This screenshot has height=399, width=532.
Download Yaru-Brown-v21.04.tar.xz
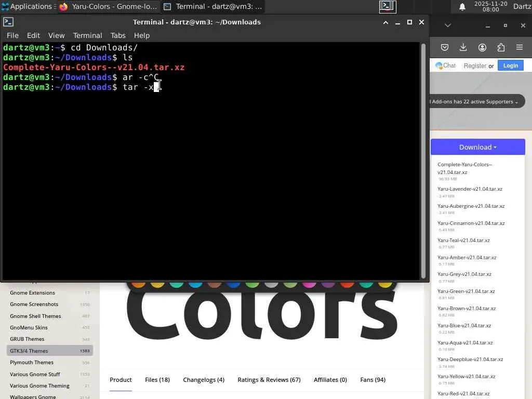coord(467,309)
